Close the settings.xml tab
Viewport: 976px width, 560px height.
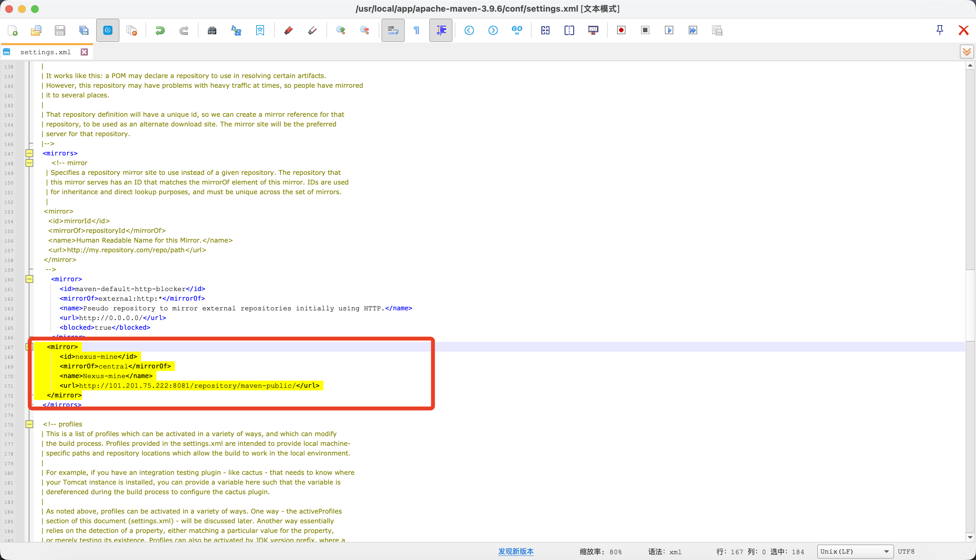(x=84, y=52)
